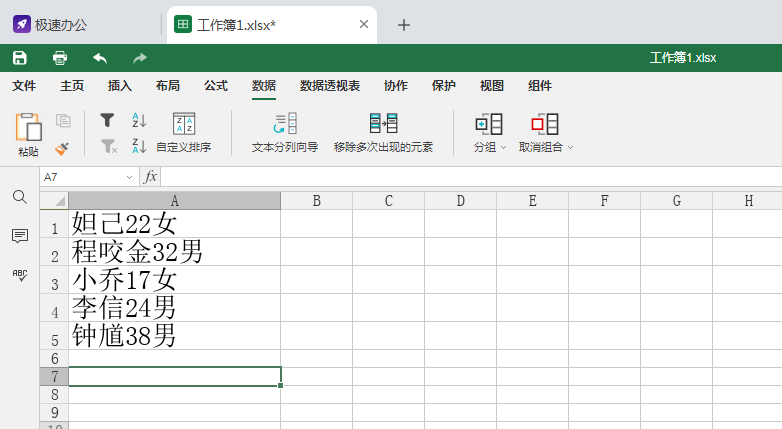This screenshot has width=782, height=429.
Task: Open 自定义排序 custom sort
Action: tap(184, 133)
